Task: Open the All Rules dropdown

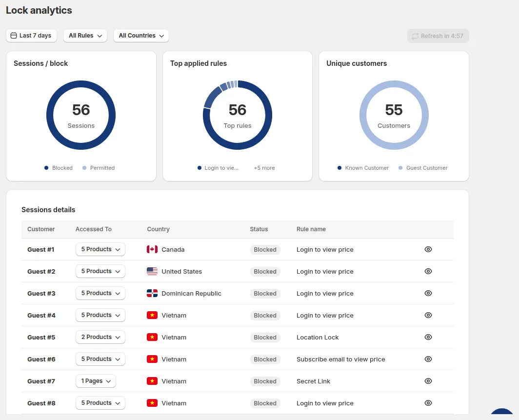Action: point(85,36)
